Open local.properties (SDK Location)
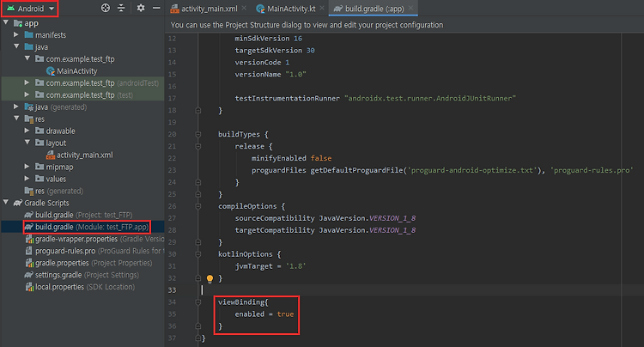The width and height of the screenshot is (644, 347). 85,287
